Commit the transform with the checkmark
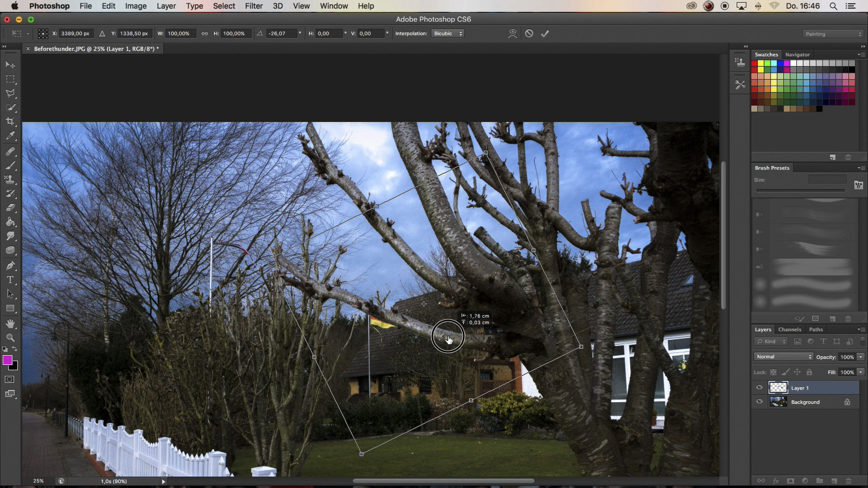 (x=545, y=33)
